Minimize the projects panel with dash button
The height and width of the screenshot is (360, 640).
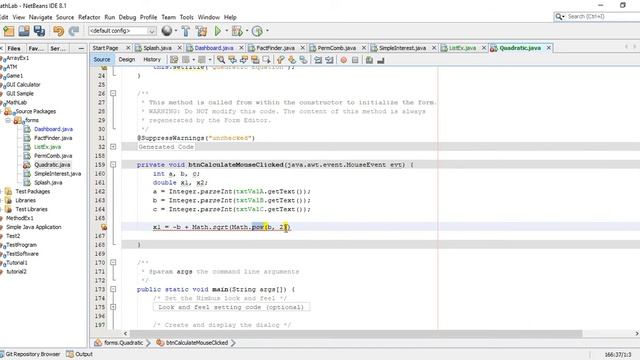[x=81, y=48]
